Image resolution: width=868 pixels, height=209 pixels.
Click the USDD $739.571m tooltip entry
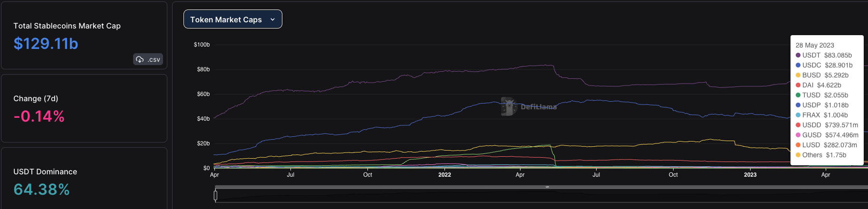(x=827, y=125)
